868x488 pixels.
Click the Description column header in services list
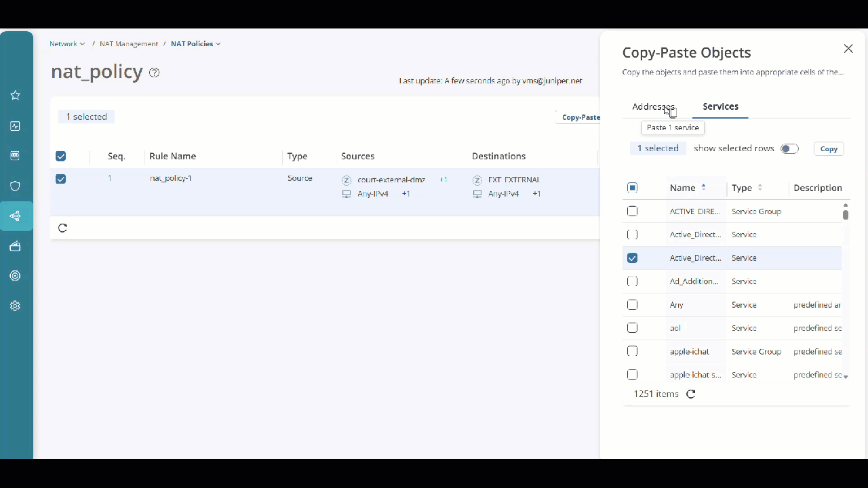point(818,188)
